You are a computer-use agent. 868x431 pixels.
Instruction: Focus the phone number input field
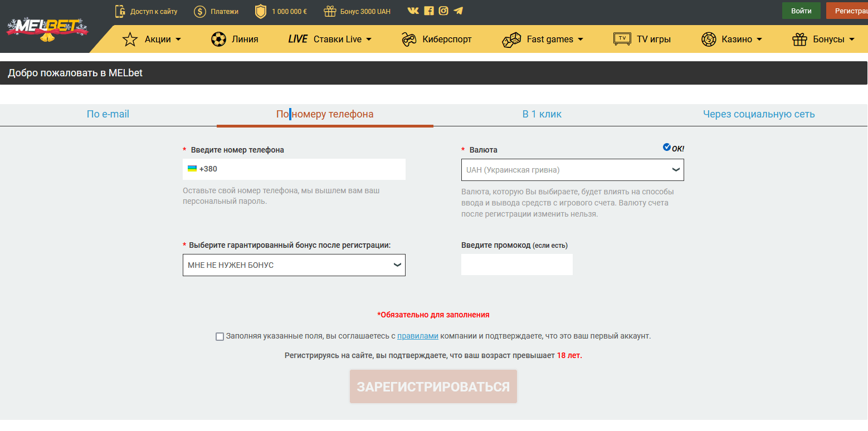pos(294,169)
